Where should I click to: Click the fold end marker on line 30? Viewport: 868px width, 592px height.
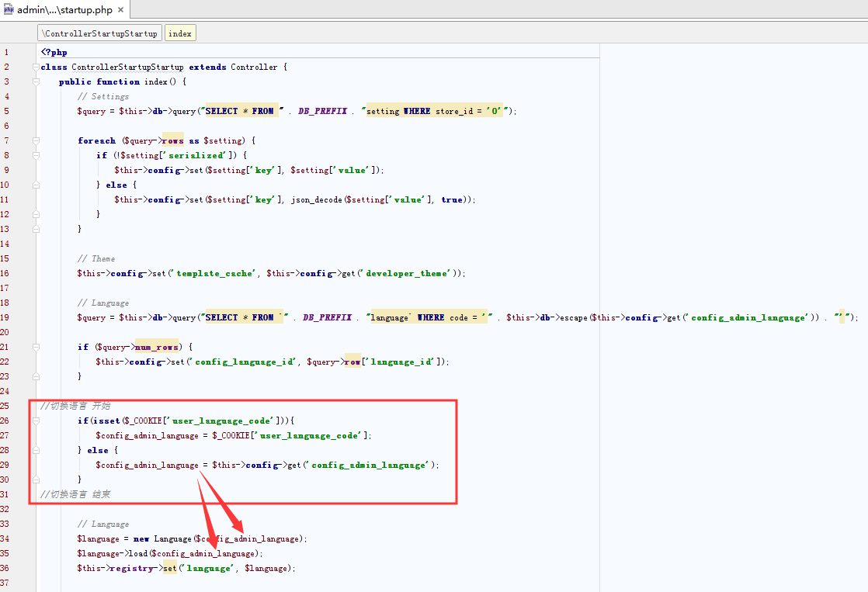pos(36,479)
